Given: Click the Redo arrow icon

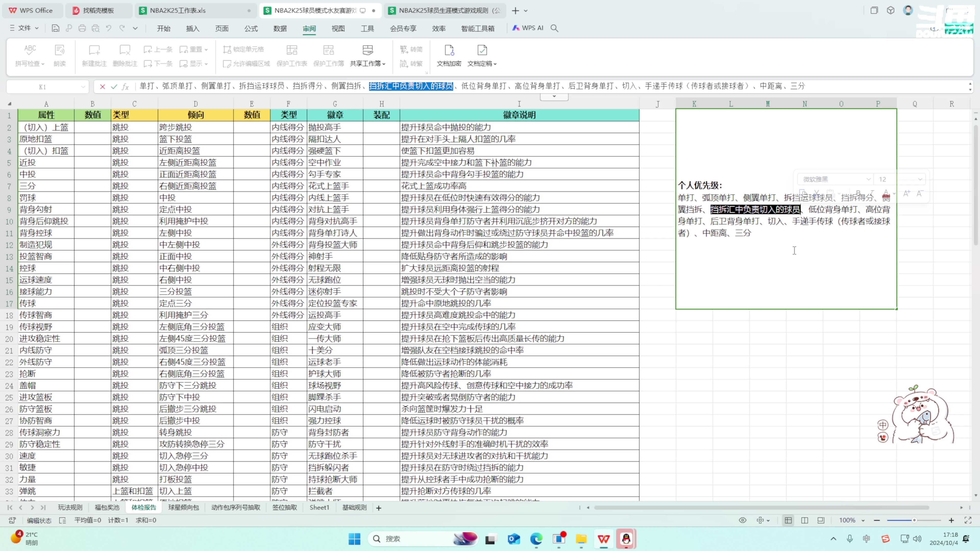Looking at the screenshot, I should point(122,28).
